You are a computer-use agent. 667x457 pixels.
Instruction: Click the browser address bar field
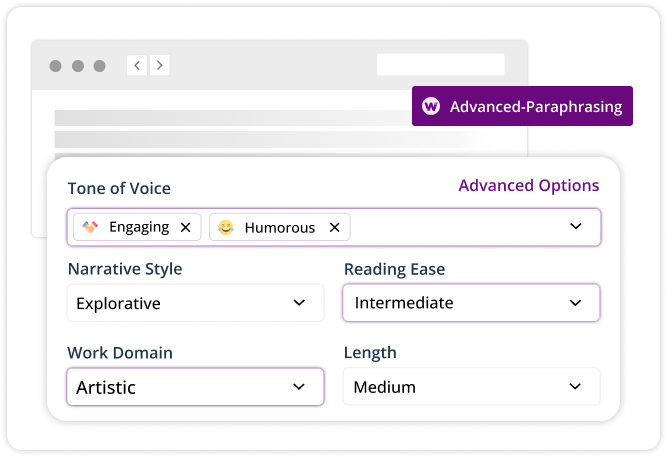(440, 65)
